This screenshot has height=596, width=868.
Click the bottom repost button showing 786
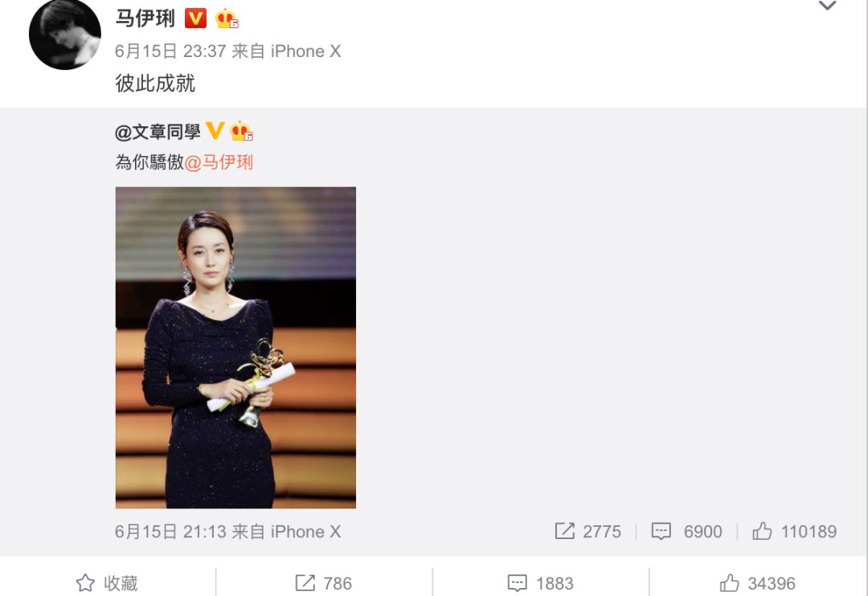323,582
